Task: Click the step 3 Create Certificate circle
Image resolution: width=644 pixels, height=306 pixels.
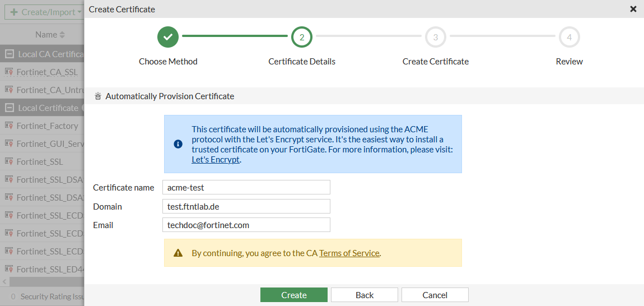Action: [x=435, y=38]
